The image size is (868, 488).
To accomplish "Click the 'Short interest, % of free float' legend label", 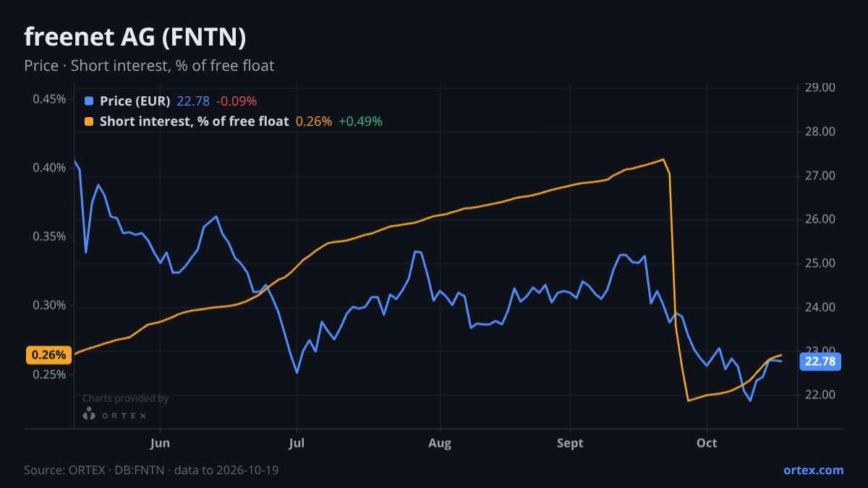I will coord(195,121).
